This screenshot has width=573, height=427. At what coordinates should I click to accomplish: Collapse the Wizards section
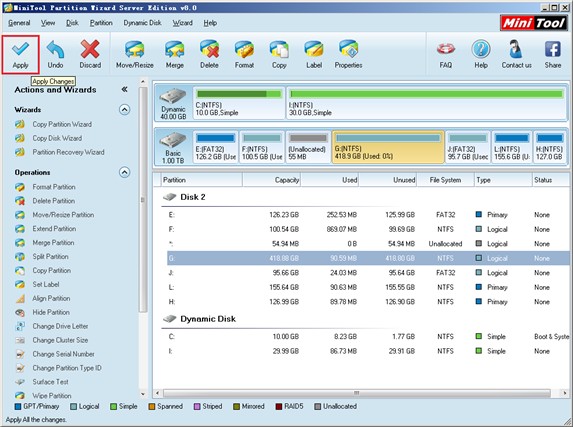(125, 110)
